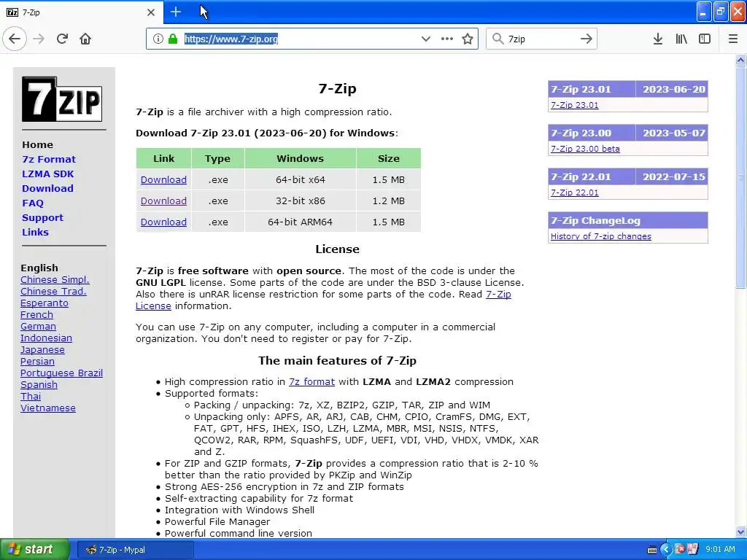Click the scrollbar down arrow
The image size is (747, 560).
pyautogui.click(x=741, y=532)
